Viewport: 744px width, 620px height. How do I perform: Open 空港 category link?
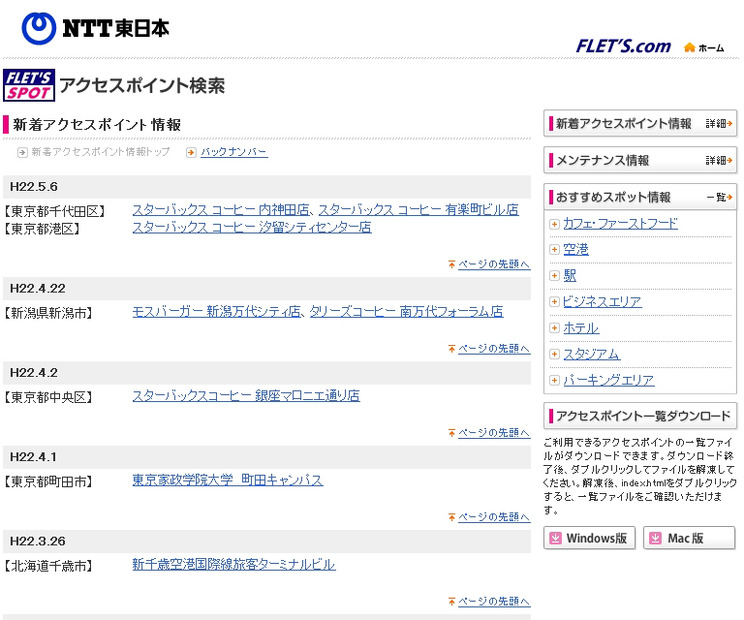click(576, 250)
